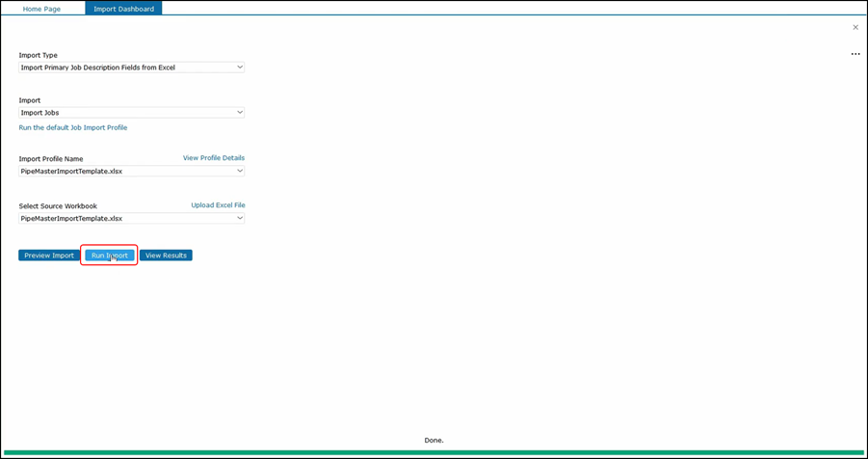Click the Select Source Workbook label

pyautogui.click(x=58, y=205)
